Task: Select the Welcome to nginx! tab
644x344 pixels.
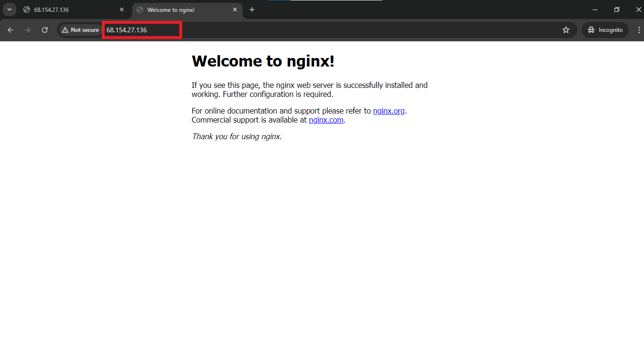Action: 188,10
